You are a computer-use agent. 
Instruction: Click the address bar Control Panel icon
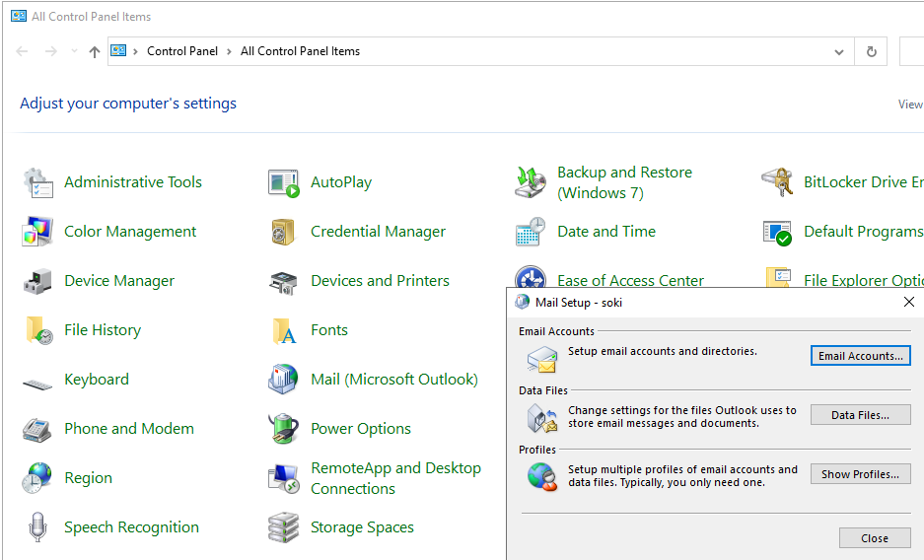point(118,50)
